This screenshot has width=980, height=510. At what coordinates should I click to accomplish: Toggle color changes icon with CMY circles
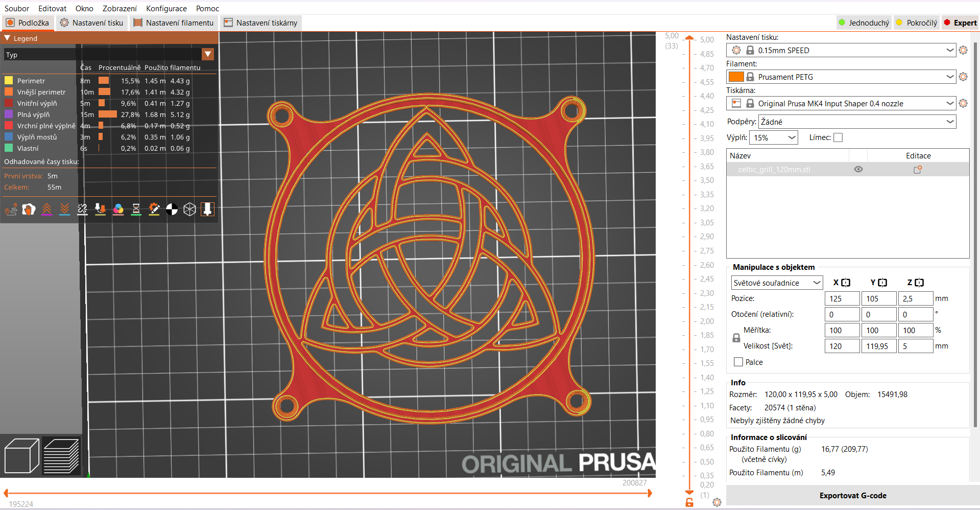[x=118, y=210]
